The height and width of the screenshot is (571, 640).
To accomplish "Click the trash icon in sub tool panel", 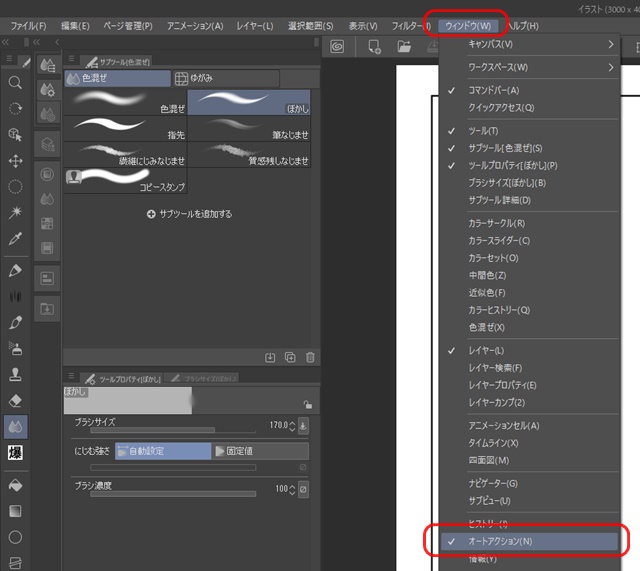I will (x=310, y=357).
